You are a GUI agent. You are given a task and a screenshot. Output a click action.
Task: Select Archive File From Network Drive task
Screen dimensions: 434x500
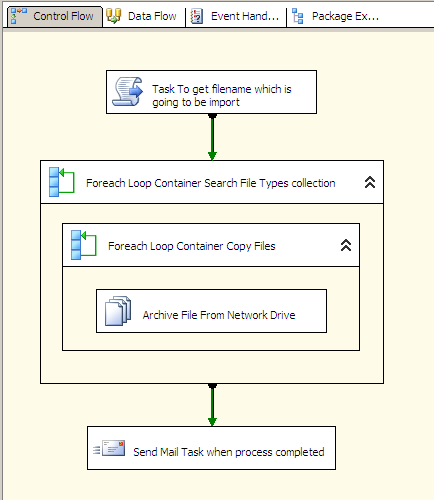pyautogui.click(x=211, y=311)
